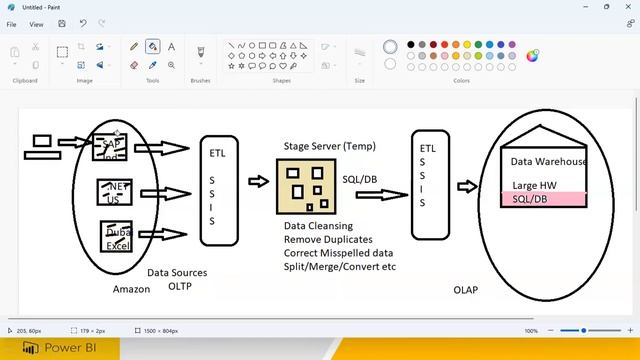Select Color 2 background circle

(390, 64)
